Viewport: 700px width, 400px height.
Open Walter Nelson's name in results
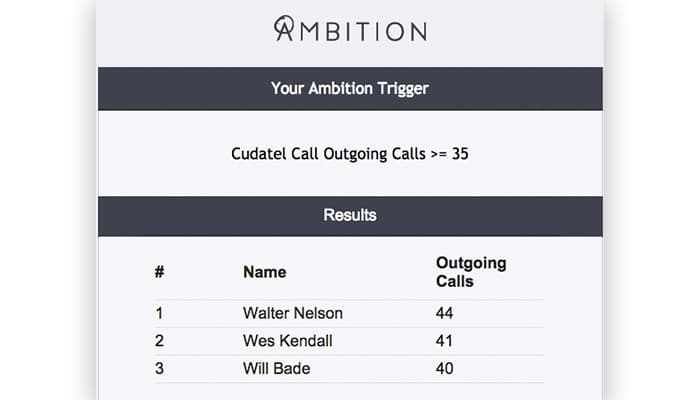coord(292,314)
